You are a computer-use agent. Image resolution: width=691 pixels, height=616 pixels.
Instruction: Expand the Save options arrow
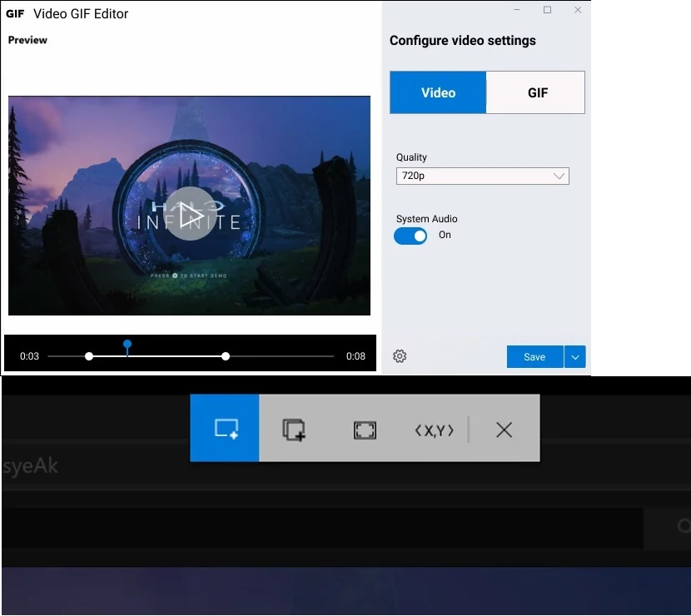click(574, 357)
